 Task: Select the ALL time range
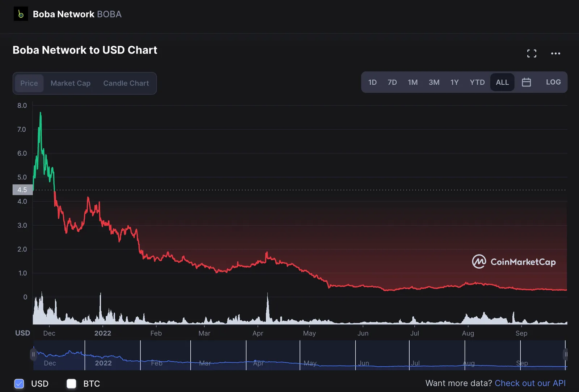502,82
